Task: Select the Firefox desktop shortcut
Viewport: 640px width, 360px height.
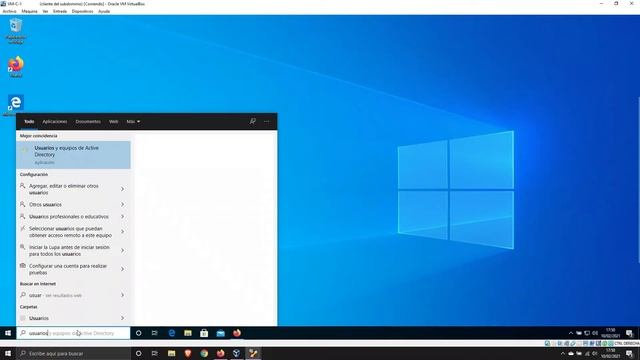Action: 16,67
